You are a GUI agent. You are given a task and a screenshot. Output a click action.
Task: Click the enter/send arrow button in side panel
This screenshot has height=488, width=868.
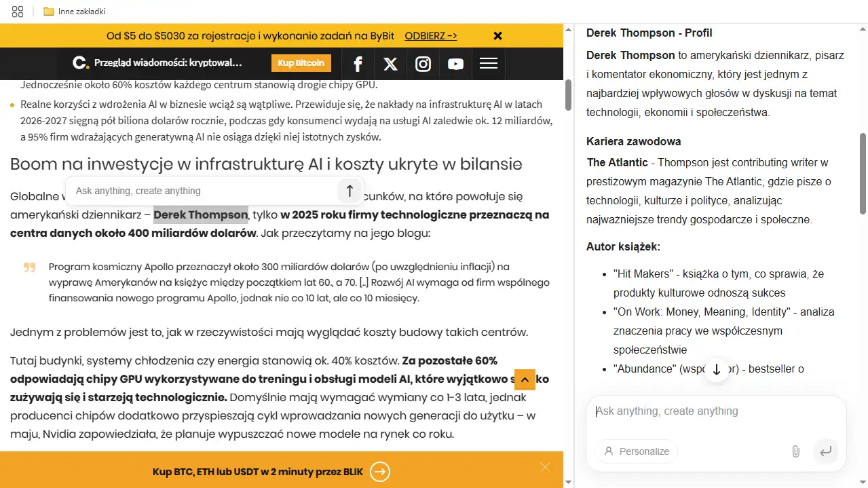(x=826, y=451)
